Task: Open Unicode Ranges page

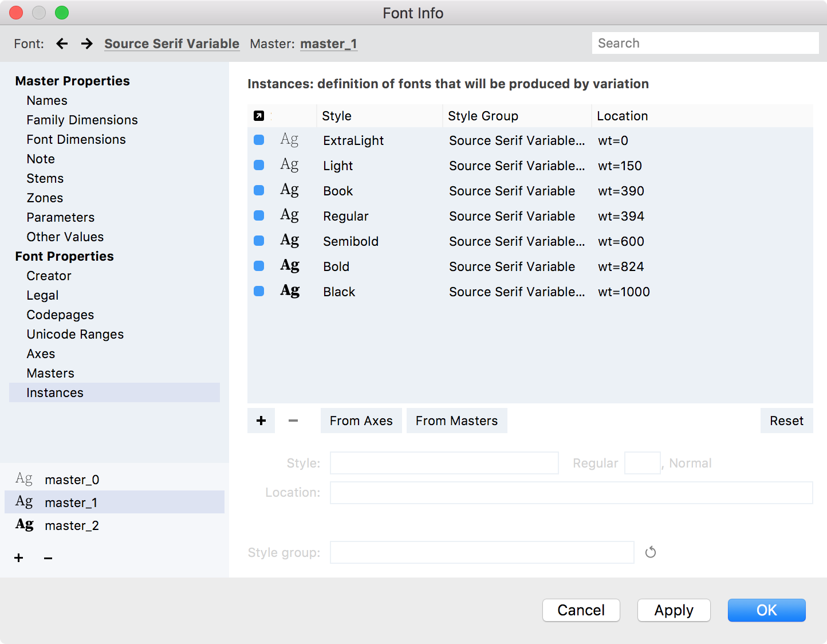Action: coord(75,334)
